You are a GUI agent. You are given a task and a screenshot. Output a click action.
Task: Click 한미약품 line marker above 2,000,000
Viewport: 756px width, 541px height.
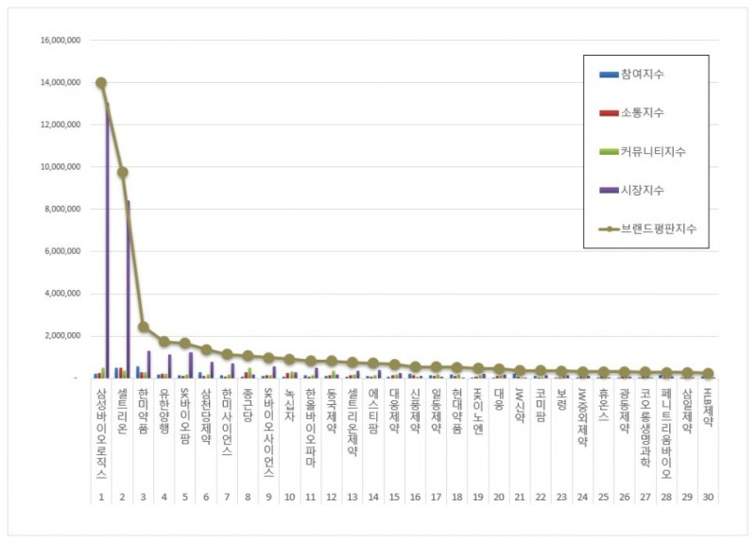(x=144, y=327)
